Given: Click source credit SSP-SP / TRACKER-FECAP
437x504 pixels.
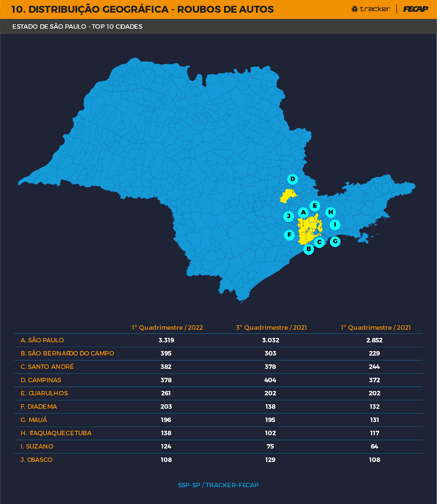Looking at the screenshot, I should [218, 485].
